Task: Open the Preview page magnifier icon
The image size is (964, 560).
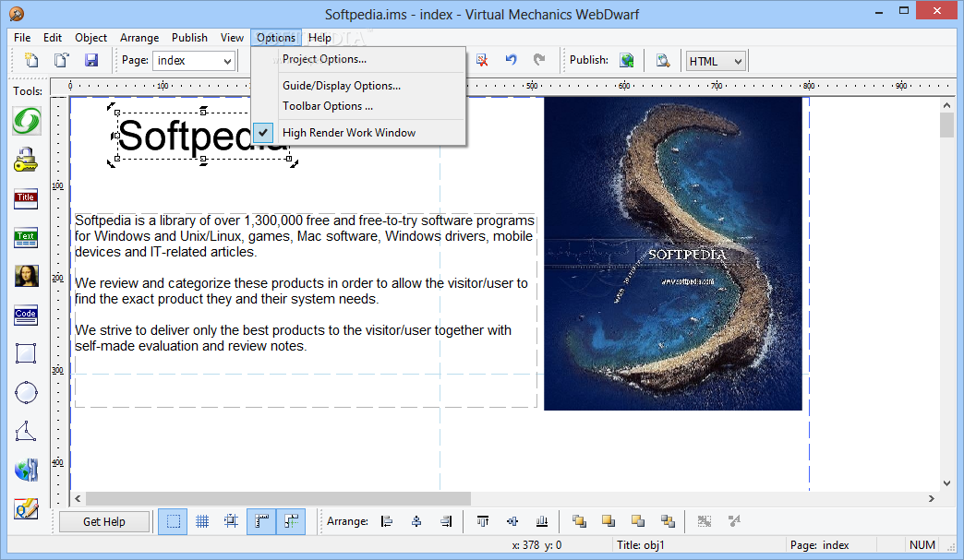Action: point(663,60)
